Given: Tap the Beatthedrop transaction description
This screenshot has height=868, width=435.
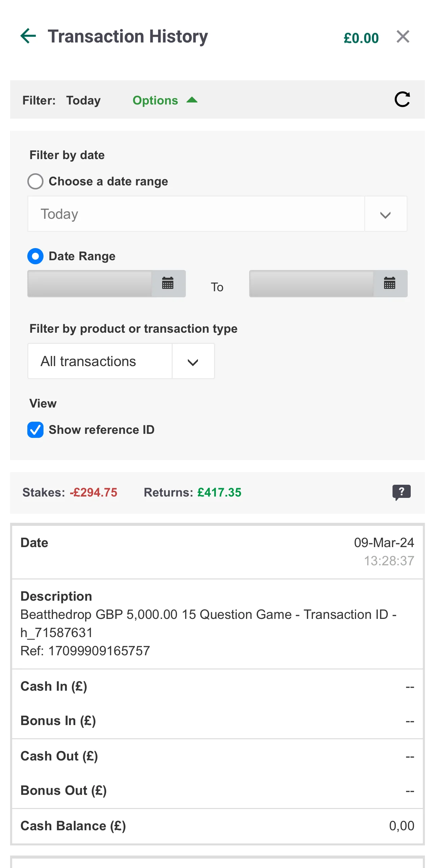Looking at the screenshot, I should (x=208, y=624).
